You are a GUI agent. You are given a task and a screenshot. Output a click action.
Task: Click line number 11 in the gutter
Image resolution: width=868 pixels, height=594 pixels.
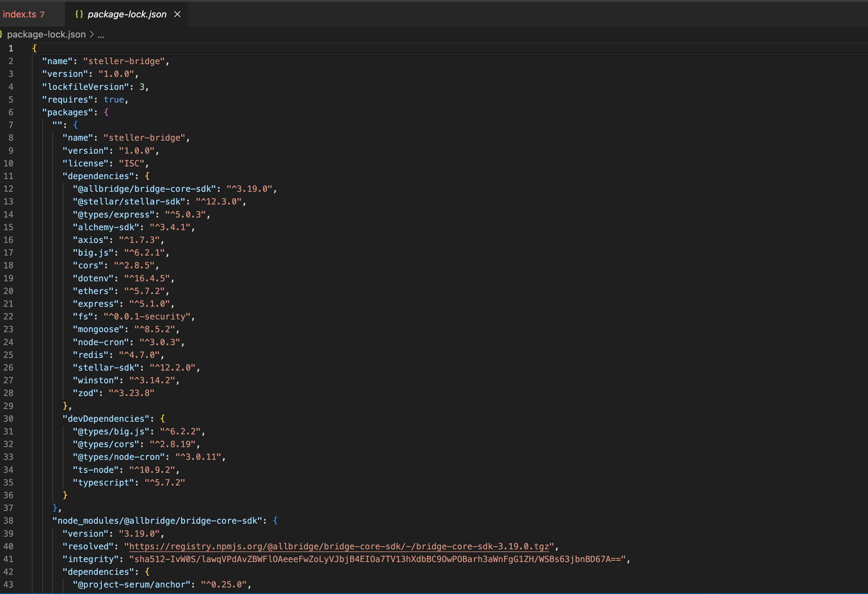pos(8,176)
